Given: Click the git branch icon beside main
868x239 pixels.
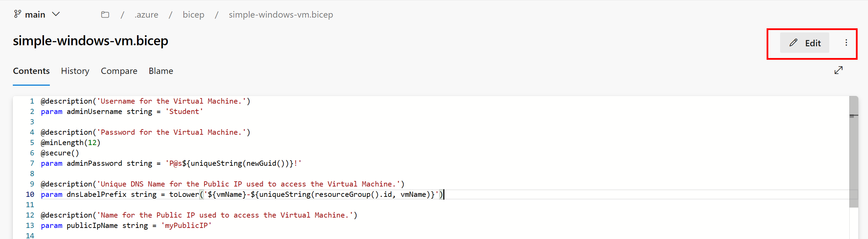Looking at the screenshot, I should 17,14.
